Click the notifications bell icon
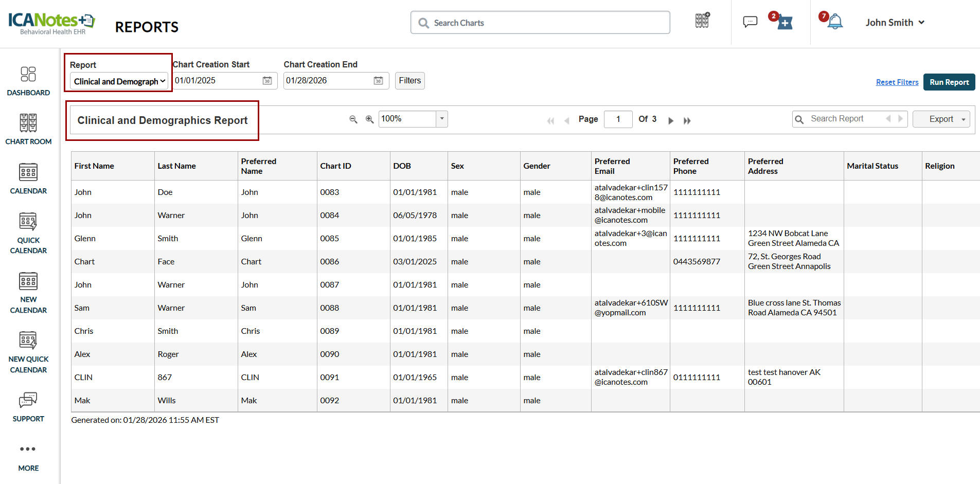 click(x=834, y=22)
